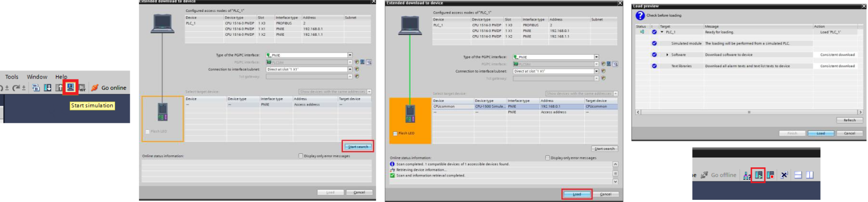Tick Display only error messages in scan-completed dialog
Screen dimensions: 868x202
pyautogui.click(x=547, y=158)
